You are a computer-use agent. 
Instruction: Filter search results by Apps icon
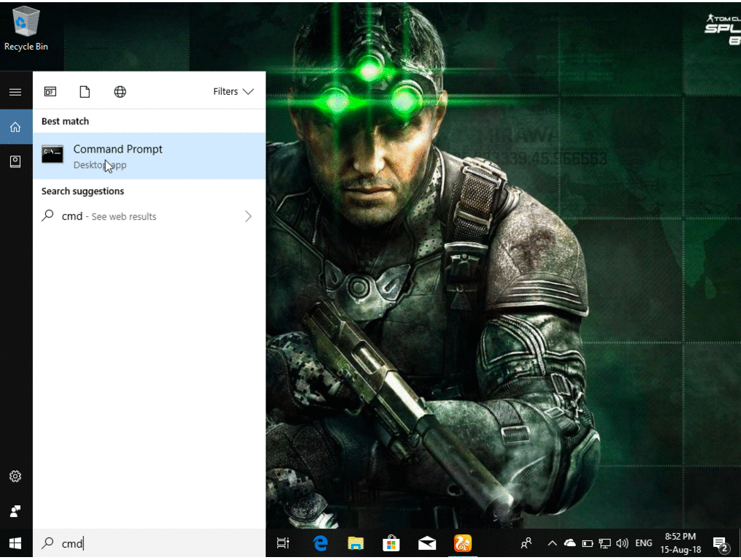coord(50,92)
